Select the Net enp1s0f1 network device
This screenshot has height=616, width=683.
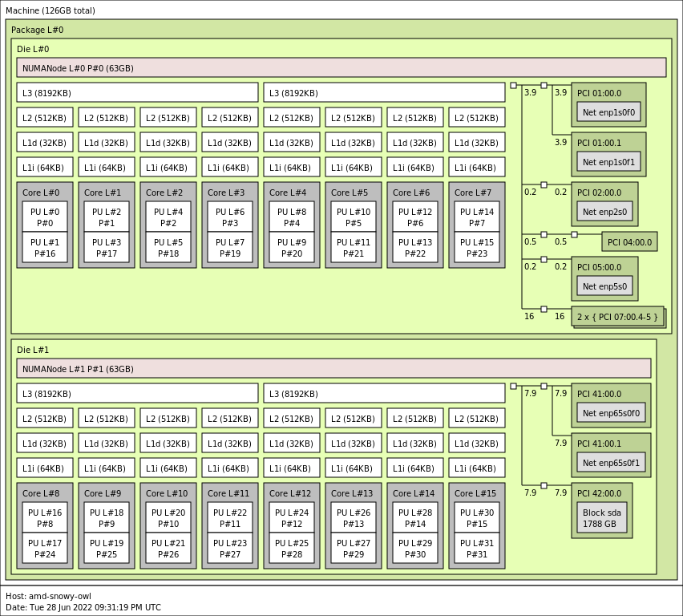click(608, 162)
